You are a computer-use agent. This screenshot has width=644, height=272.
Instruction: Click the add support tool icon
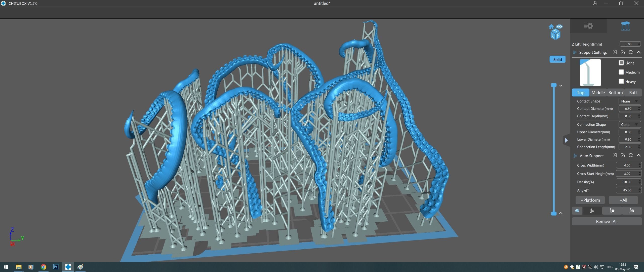pos(592,211)
